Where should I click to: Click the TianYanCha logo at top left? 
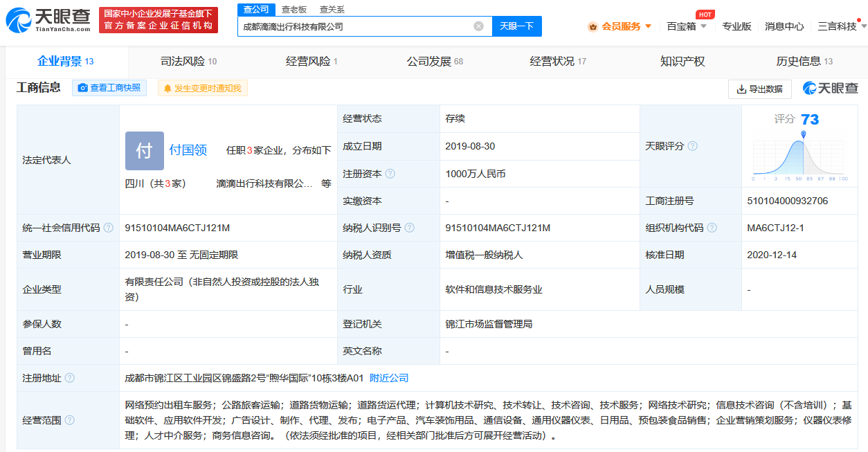[x=48, y=21]
